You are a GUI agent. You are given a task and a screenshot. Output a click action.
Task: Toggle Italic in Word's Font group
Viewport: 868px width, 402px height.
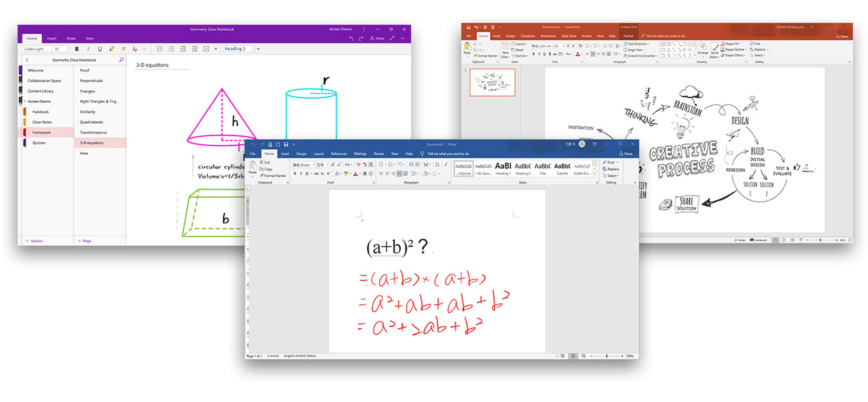[x=300, y=174]
